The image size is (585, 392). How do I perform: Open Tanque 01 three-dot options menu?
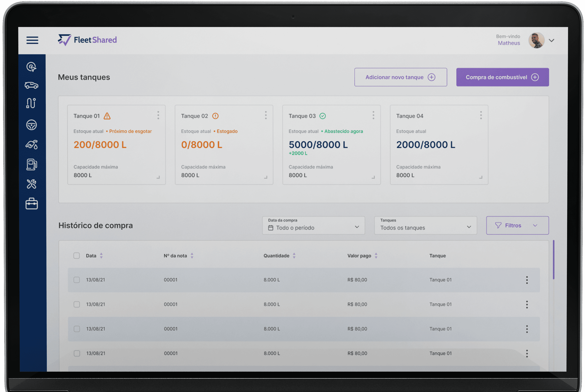coord(158,115)
